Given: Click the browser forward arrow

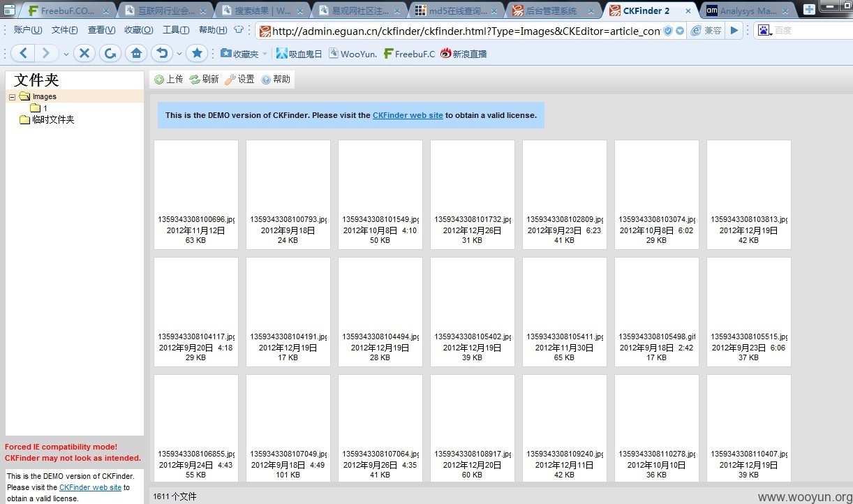Looking at the screenshot, I should click(x=45, y=53).
